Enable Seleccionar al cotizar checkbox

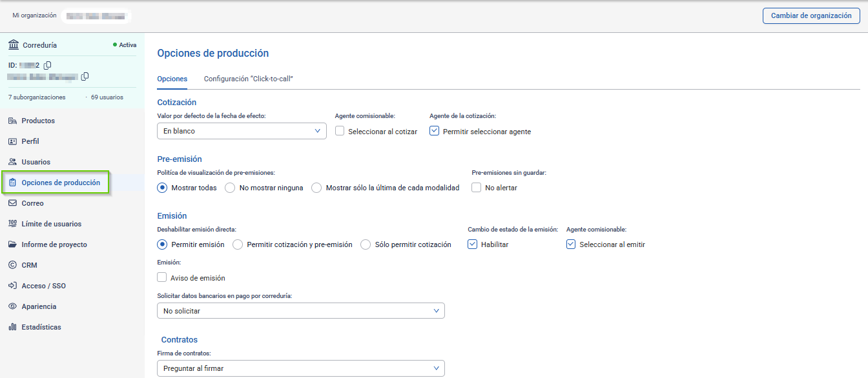tap(340, 131)
